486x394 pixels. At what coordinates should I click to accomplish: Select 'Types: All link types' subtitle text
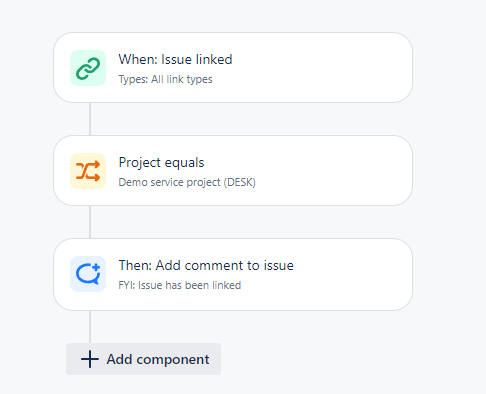pyautogui.click(x=165, y=79)
